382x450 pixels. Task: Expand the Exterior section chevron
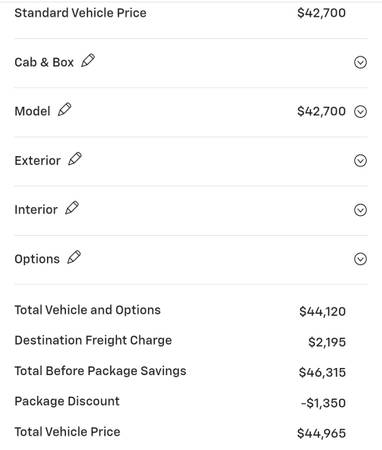pyautogui.click(x=360, y=161)
